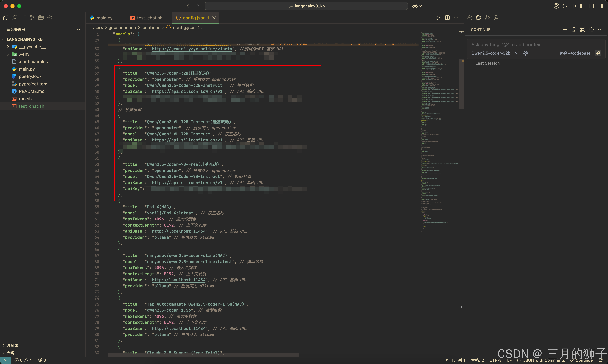
Task: Click the Run file play icon
Action: click(438, 18)
